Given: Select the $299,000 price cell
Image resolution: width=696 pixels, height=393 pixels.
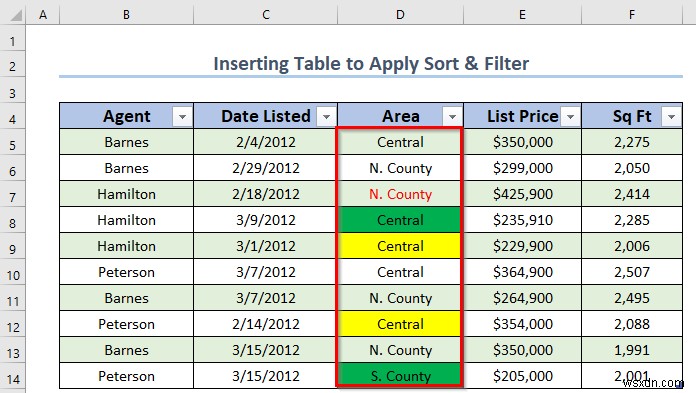Looking at the screenshot, I should coord(522,168).
